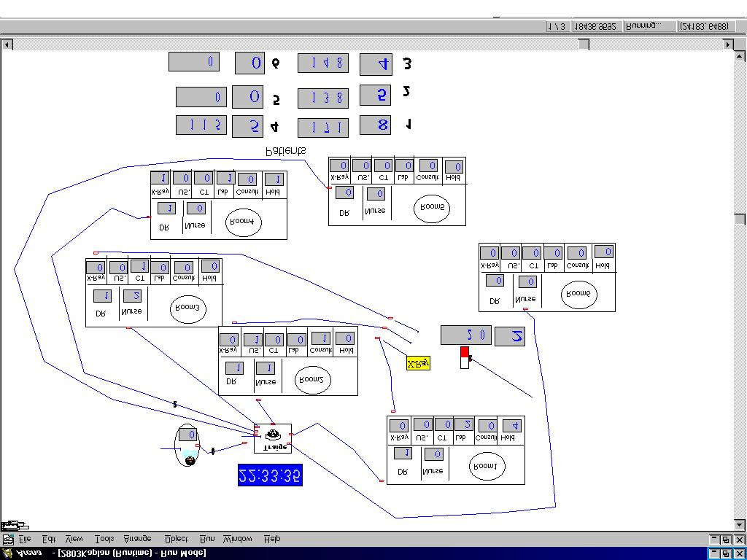Click the wide queue counter beside the X-Ray indicator
Image resolution: width=747 pixels, height=560 pixels.
[466, 335]
